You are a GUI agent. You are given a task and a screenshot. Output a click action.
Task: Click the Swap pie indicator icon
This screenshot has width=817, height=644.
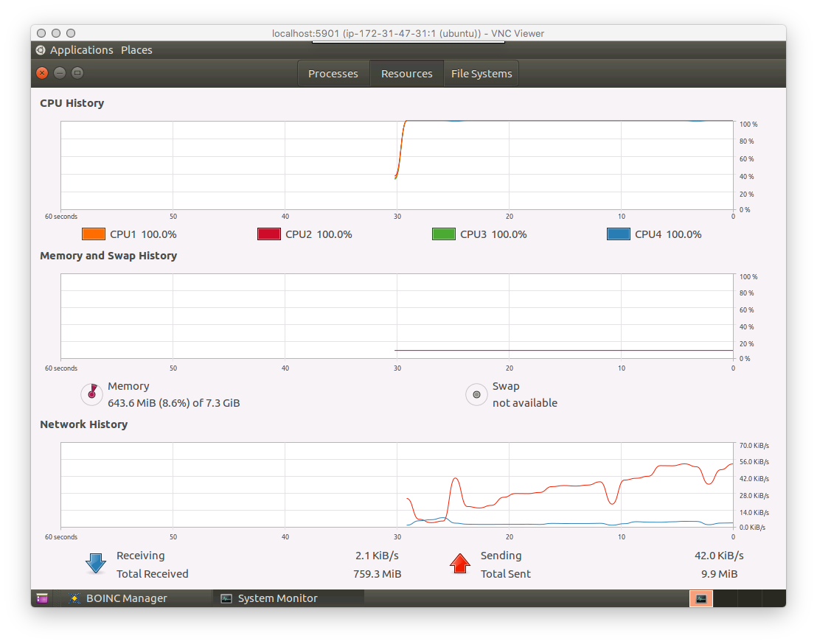click(476, 394)
